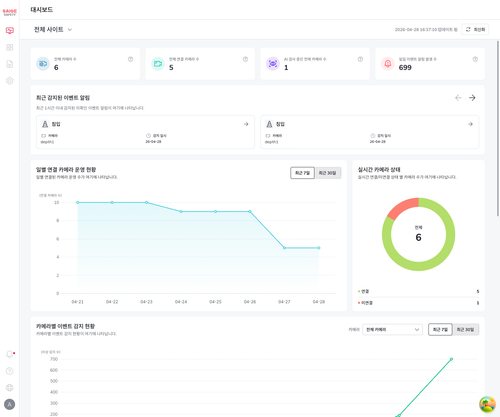
Task: Click the 실시간 카메라 상태 heading
Action: coord(379,169)
